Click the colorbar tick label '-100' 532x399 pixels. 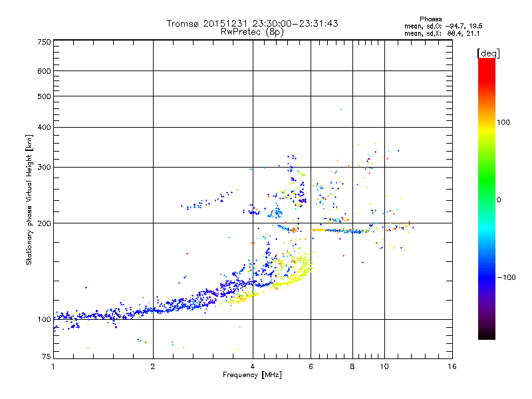point(506,277)
